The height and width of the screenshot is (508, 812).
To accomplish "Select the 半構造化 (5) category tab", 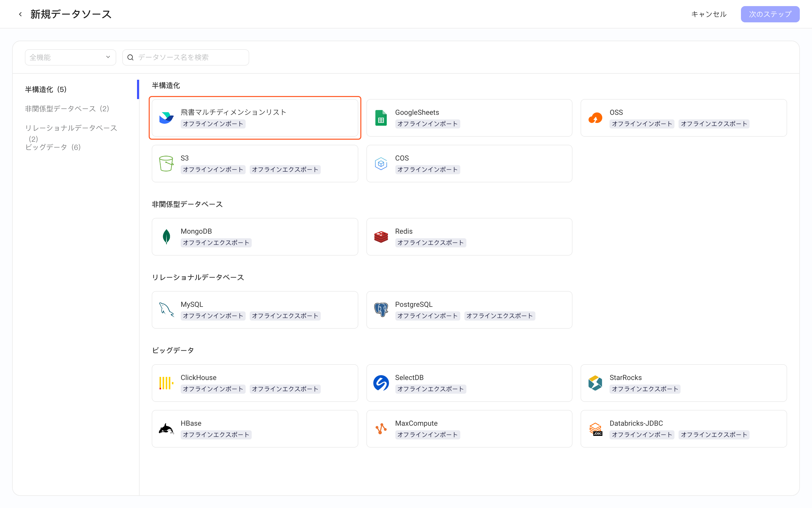I will pyautogui.click(x=46, y=89).
